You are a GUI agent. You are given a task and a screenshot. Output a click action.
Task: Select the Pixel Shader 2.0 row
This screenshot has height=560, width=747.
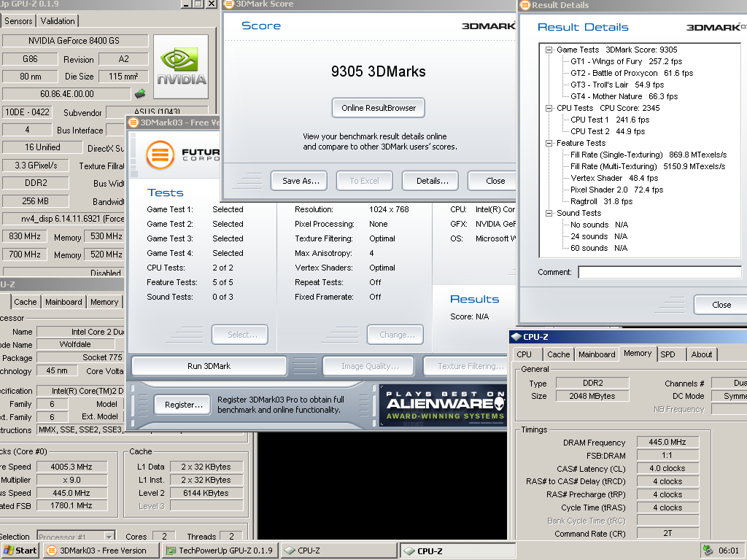tap(616, 190)
